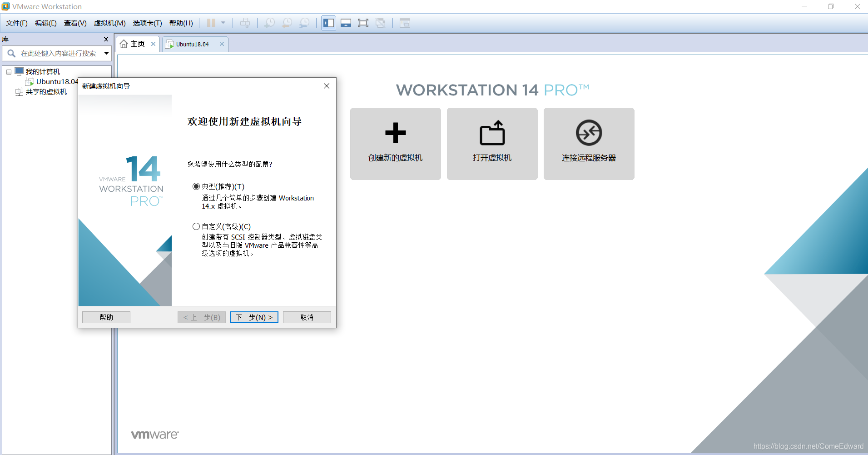Open the 选项卡(T) menu
Screen dimensions: 868x455
click(x=148, y=23)
